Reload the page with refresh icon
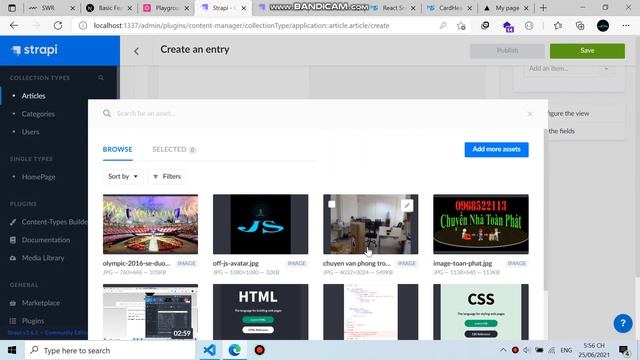Viewport: 640px width, 360px height. (58, 25)
